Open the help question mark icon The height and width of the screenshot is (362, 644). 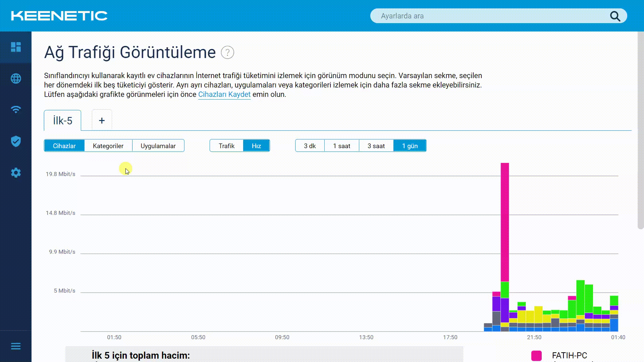227,53
